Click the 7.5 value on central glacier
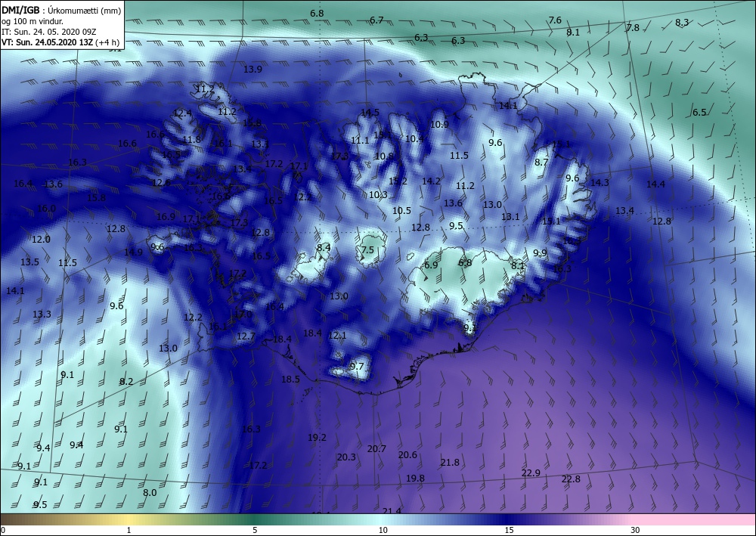 (x=367, y=249)
